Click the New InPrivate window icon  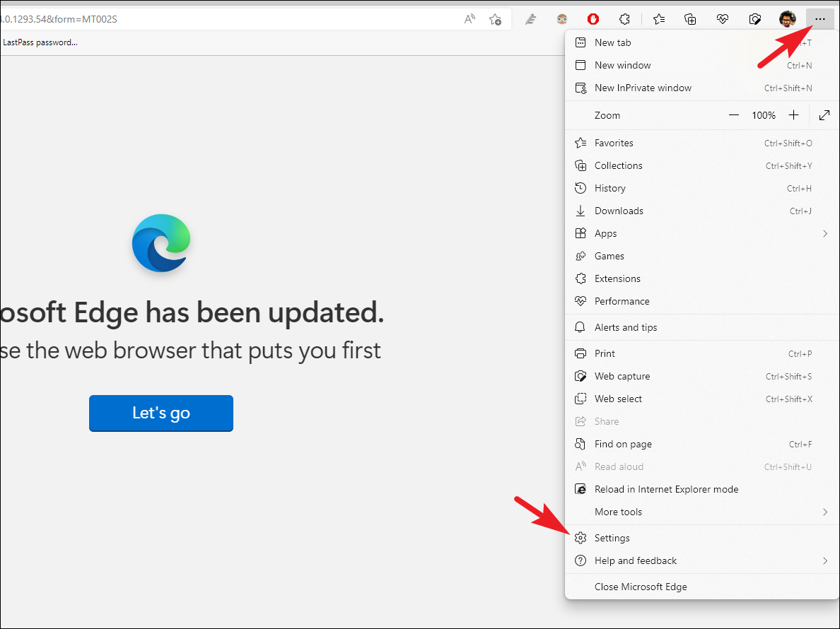coord(581,88)
